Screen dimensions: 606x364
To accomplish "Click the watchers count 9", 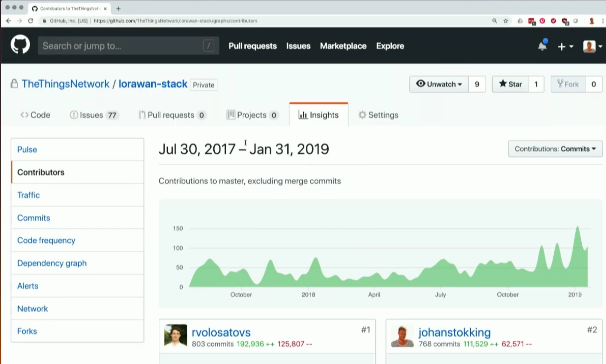I will coord(477,84).
